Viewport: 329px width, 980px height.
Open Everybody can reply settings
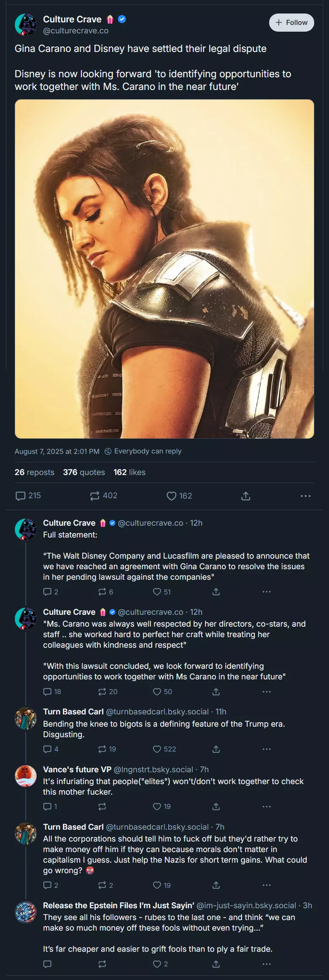[143, 451]
